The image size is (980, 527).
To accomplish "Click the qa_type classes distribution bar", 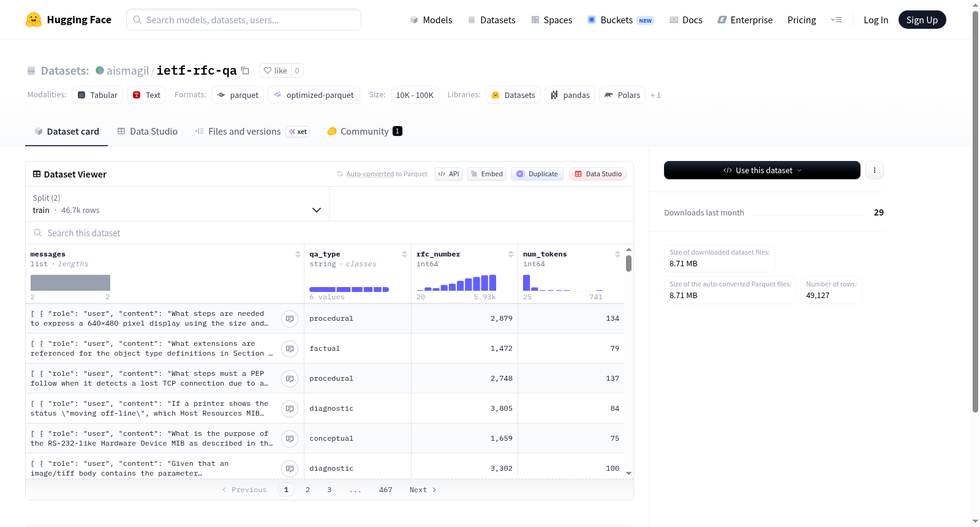I will tap(349, 290).
